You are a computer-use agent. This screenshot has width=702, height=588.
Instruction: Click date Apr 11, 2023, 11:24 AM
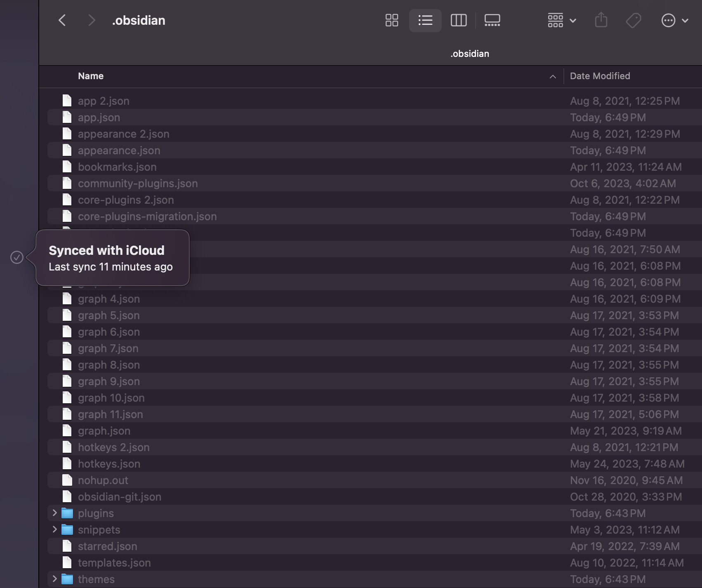[626, 167]
